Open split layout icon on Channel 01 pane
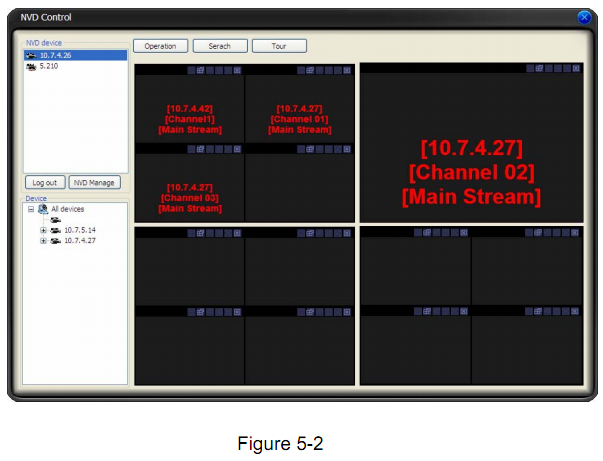Screen dimensions: 603x461 310,70
